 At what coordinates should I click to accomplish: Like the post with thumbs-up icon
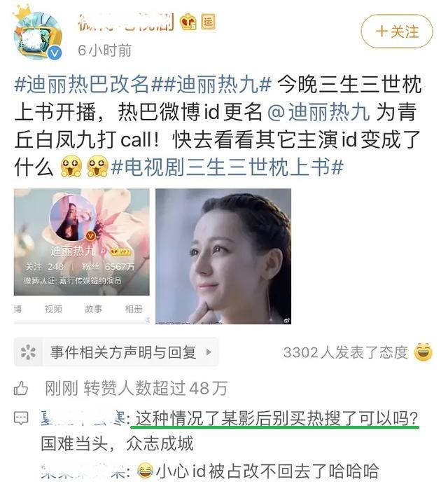(x=21, y=388)
